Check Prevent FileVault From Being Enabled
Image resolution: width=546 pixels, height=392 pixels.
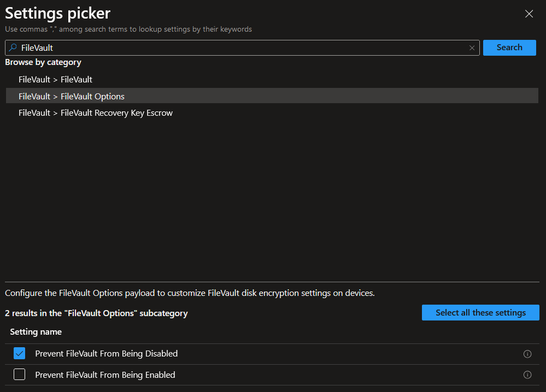20,375
